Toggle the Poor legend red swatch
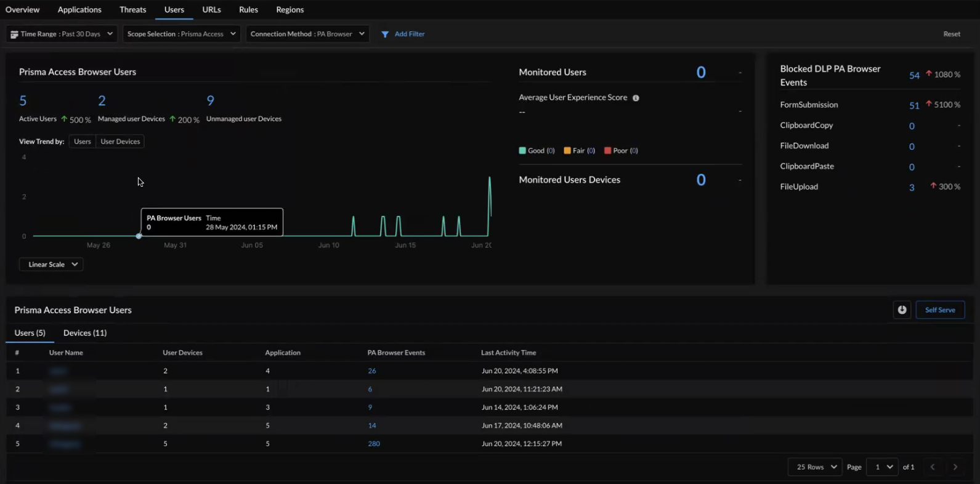 (607, 150)
